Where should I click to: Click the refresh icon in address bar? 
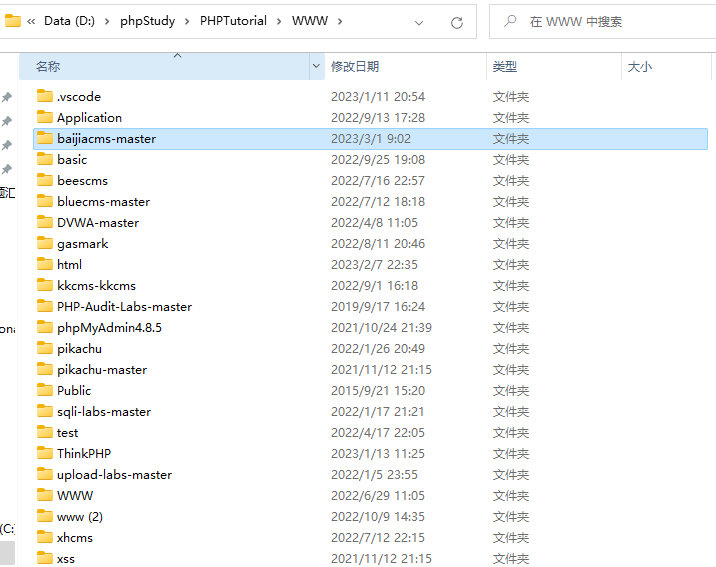(457, 22)
